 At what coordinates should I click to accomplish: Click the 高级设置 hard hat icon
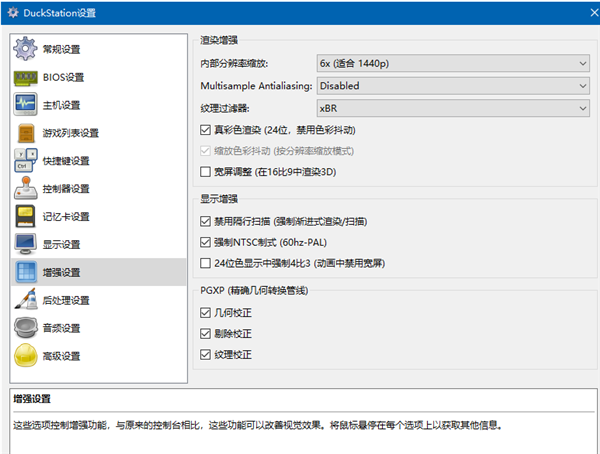pos(25,356)
